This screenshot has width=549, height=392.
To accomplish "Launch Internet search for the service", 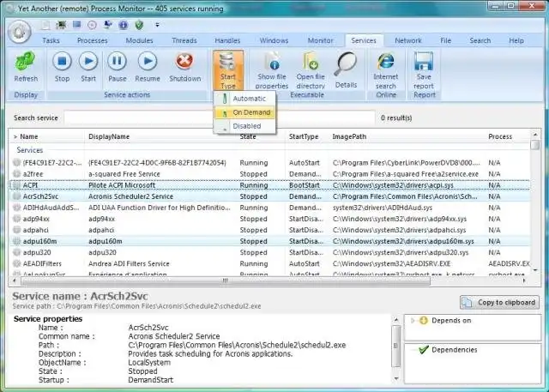I will 385,70.
